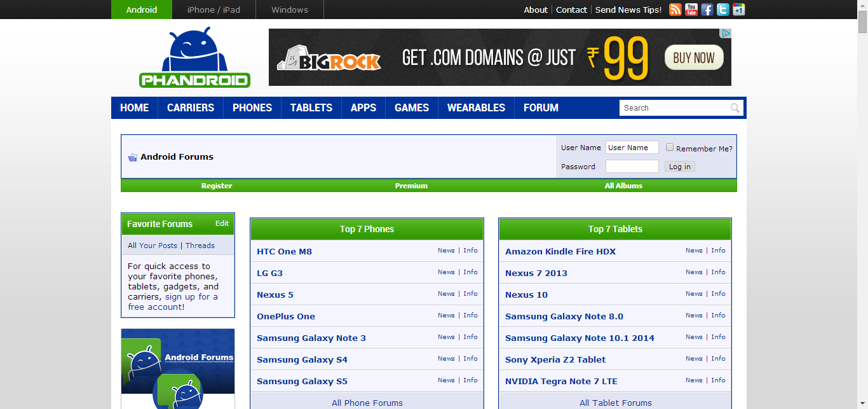Click Info link for Nexus 7 2013
This screenshot has height=409, width=868.
pyautogui.click(x=718, y=272)
